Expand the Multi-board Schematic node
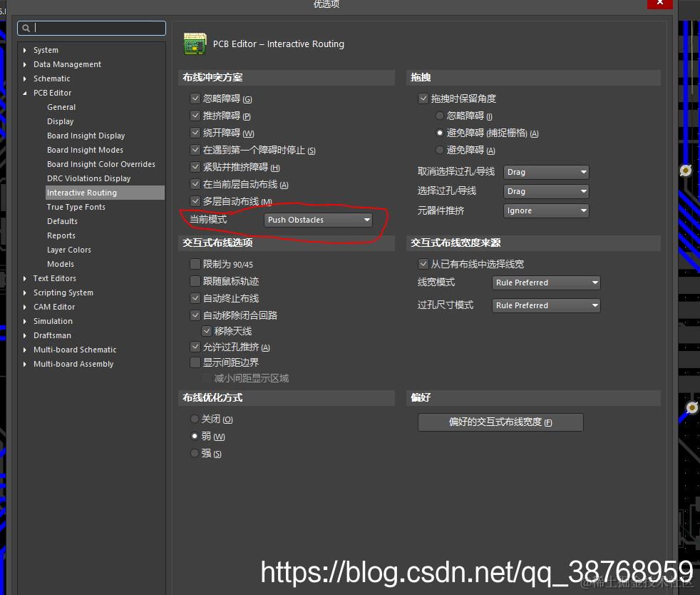This screenshot has height=595, width=700. 24,350
